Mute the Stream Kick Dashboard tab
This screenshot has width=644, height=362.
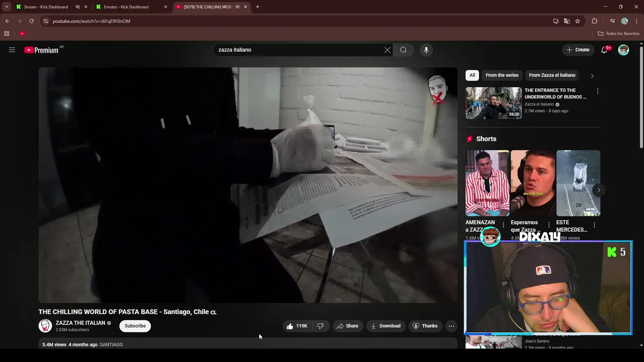click(77, 7)
